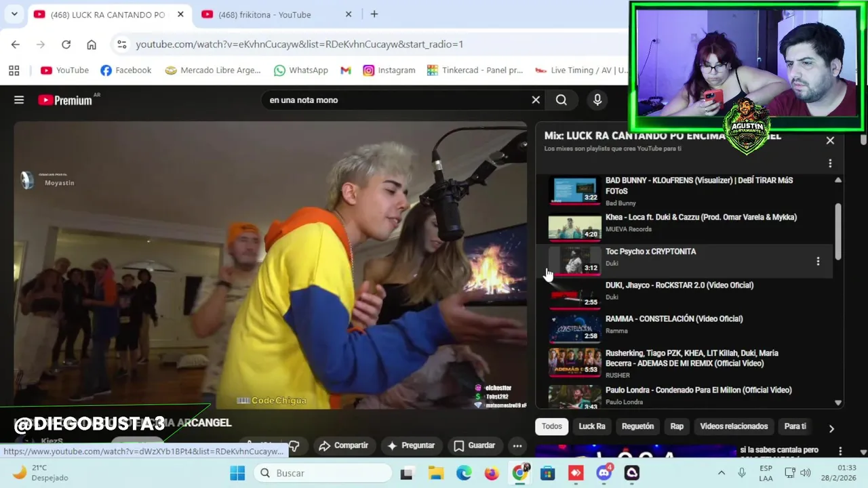The width and height of the screenshot is (868, 488).
Task: Click the playlist panel scrollbar
Action: tap(838, 230)
